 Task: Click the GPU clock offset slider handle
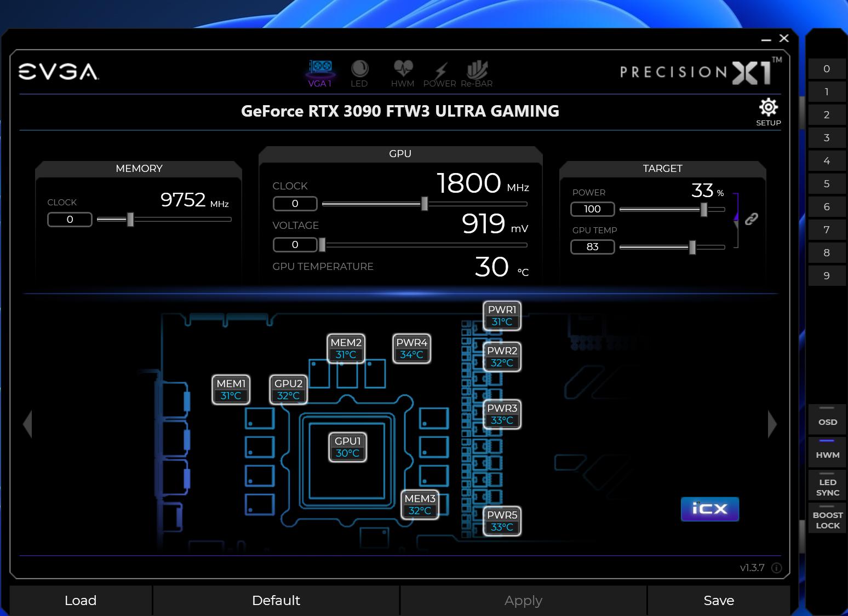pyautogui.click(x=424, y=204)
